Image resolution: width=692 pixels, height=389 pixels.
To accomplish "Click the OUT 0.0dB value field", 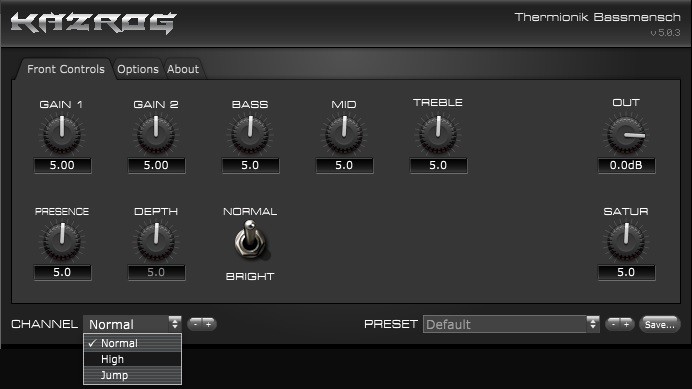I will [x=626, y=166].
